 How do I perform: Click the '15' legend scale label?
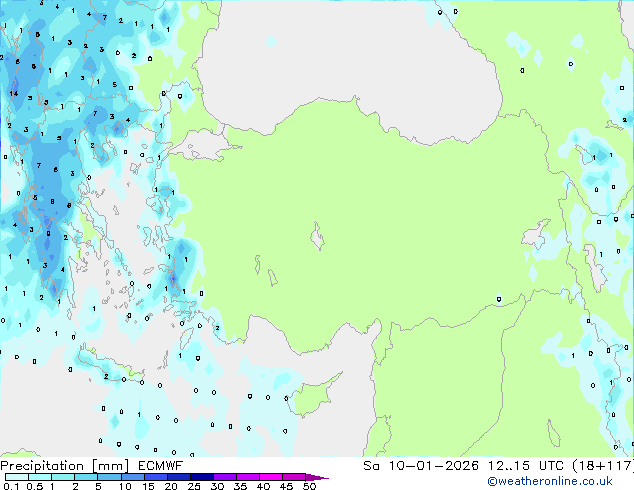pyautogui.click(x=148, y=486)
